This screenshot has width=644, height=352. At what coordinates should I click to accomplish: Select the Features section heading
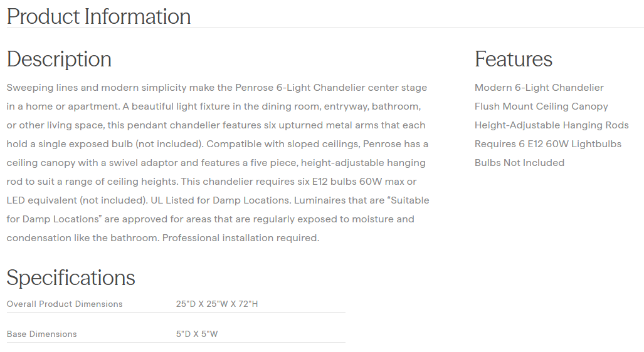point(513,59)
